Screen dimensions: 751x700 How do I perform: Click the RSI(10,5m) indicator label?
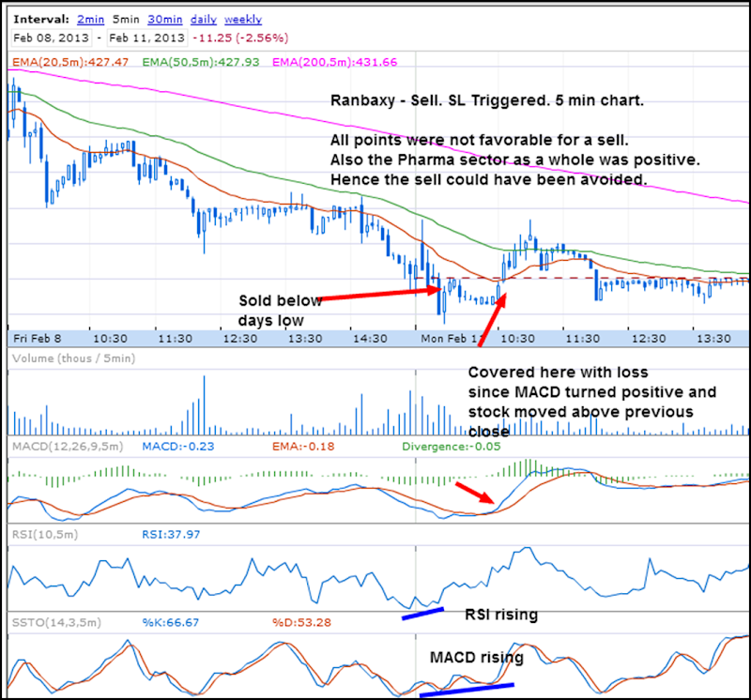[45, 534]
